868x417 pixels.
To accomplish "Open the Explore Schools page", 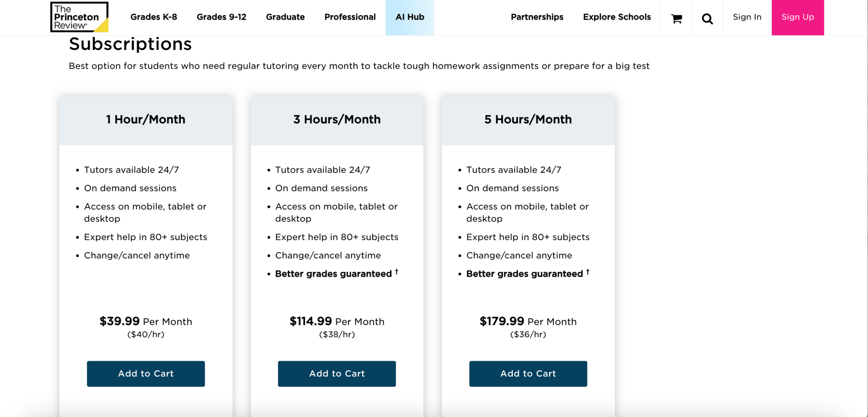I will pos(617,17).
